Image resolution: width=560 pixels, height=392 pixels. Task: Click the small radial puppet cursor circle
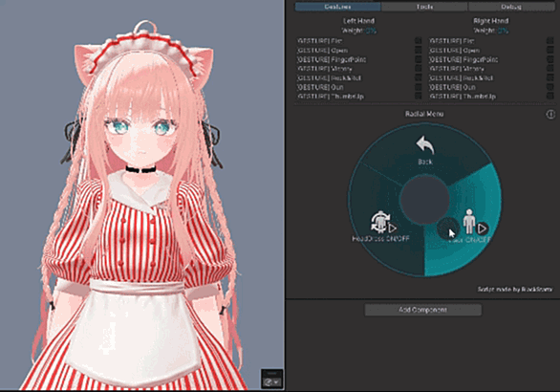click(x=448, y=229)
